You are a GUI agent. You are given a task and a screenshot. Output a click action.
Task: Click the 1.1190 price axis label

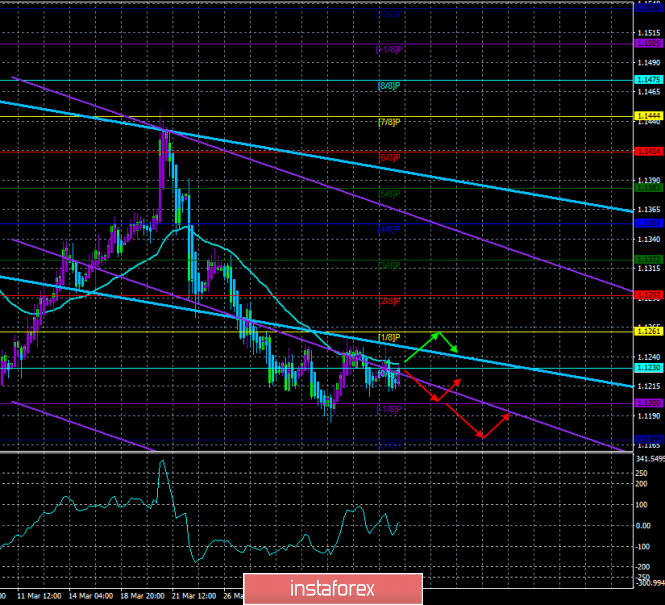pyautogui.click(x=649, y=416)
